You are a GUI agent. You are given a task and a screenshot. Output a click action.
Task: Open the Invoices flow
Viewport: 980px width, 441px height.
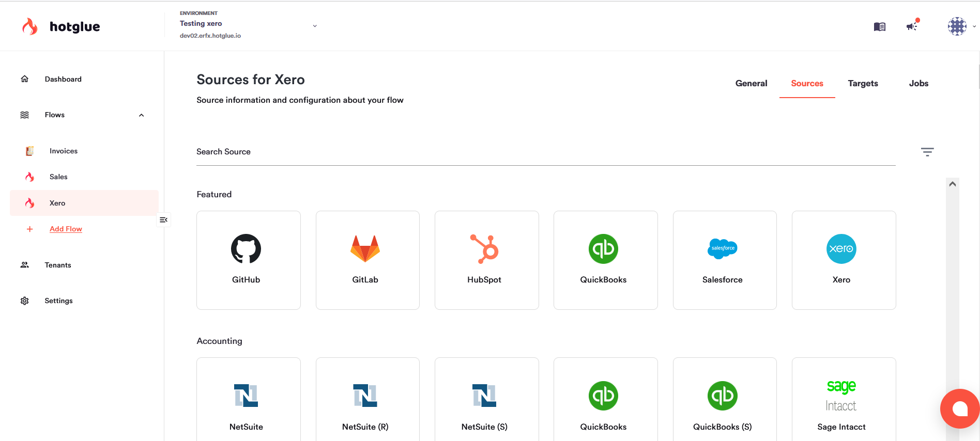(x=64, y=151)
